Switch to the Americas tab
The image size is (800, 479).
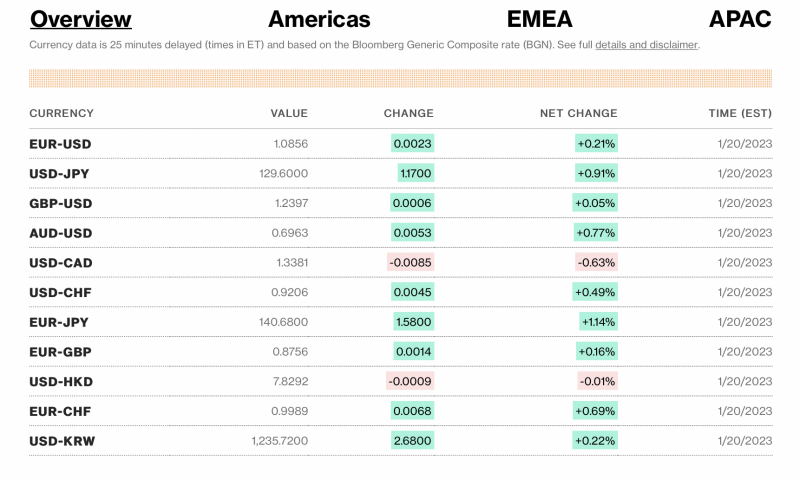tap(319, 19)
